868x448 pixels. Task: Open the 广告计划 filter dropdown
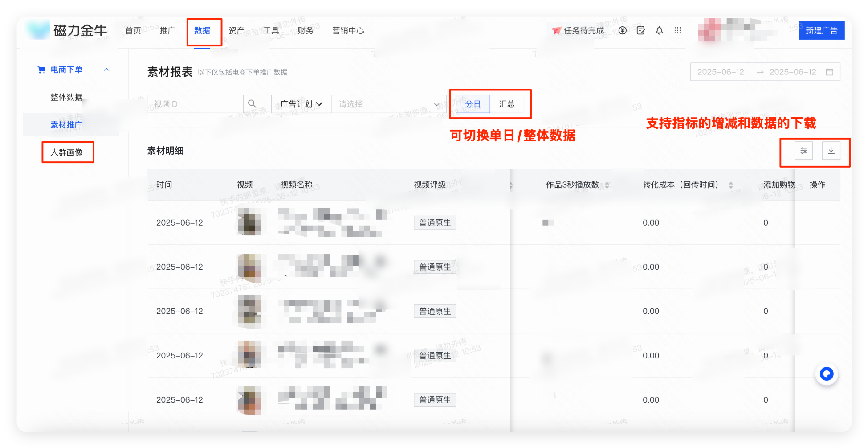tap(301, 104)
